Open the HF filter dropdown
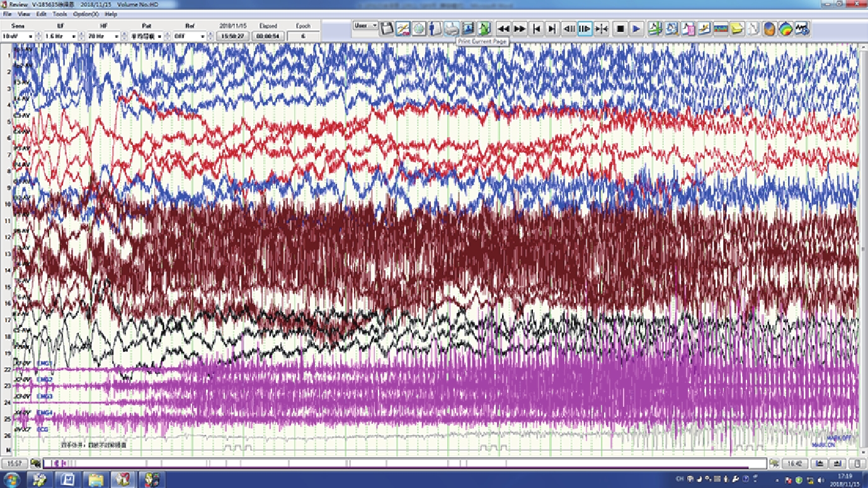Image resolution: width=868 pixels, height=488 pixels. pos(117,37)
